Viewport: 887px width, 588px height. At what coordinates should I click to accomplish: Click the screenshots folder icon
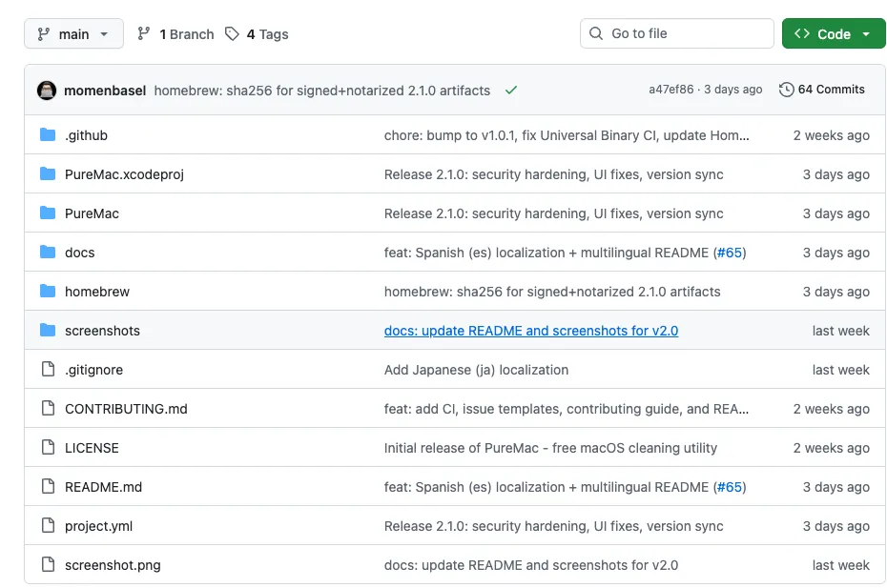click(48, 331)
